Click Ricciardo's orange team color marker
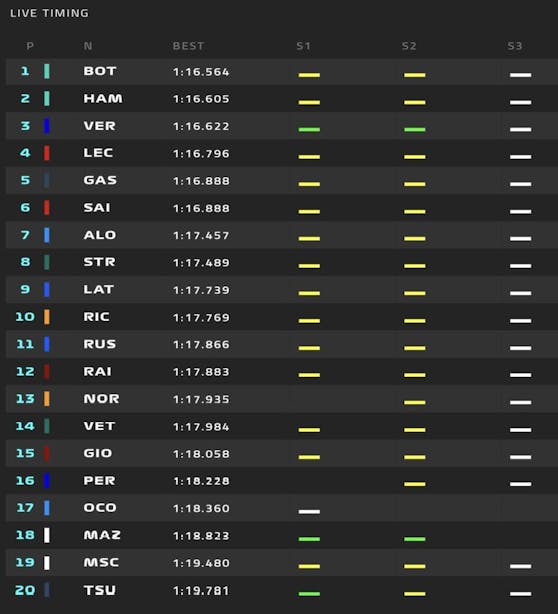This screenshot has width=558, height=614. point(47,317)
